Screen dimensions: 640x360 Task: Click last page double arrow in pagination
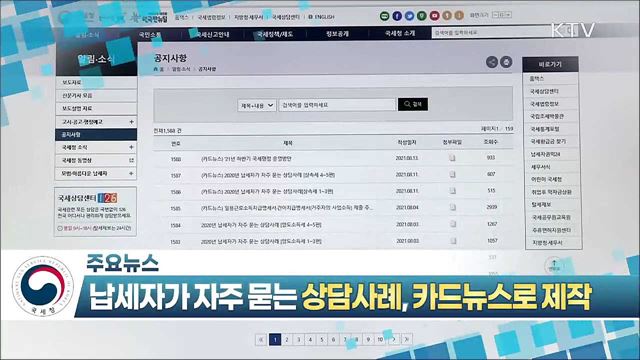coord(407,339)
